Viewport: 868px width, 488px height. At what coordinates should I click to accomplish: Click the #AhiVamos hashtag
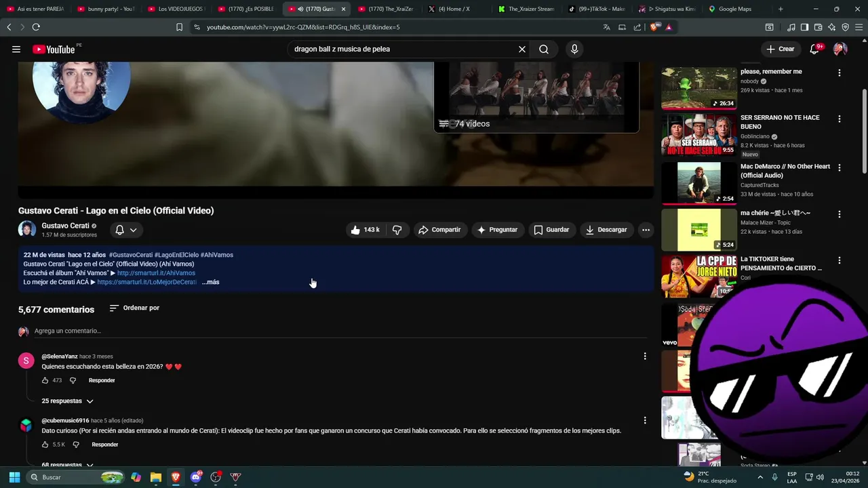pyautogui.click(x=217, y=255)
